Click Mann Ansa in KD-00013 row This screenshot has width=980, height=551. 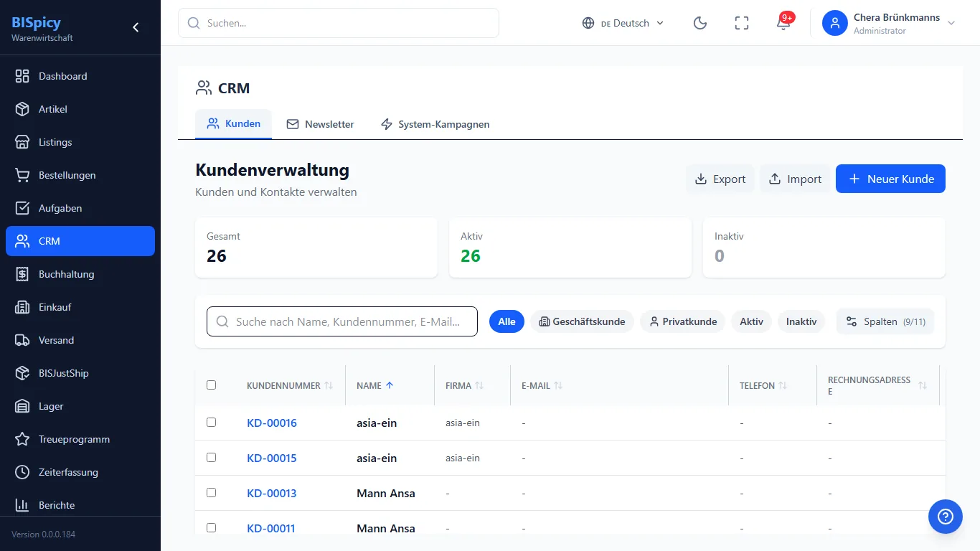[386, 493]
